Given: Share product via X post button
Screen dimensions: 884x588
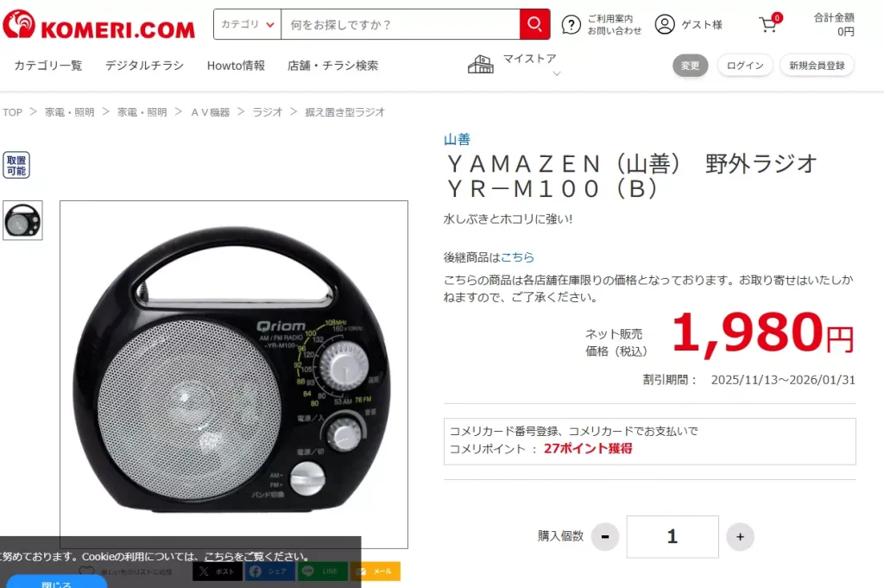Looking at the screenshot, I should click(218, 571).
